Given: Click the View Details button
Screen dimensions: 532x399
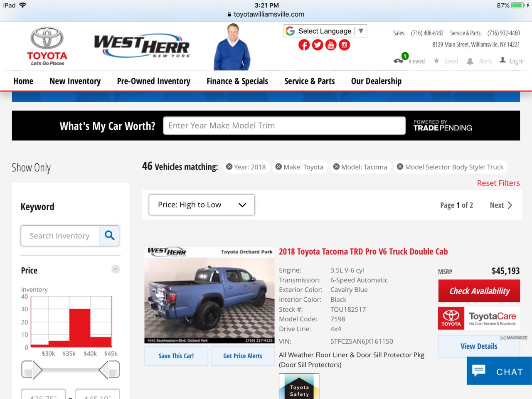Looking at the screenshot, I should coord(479,346).
